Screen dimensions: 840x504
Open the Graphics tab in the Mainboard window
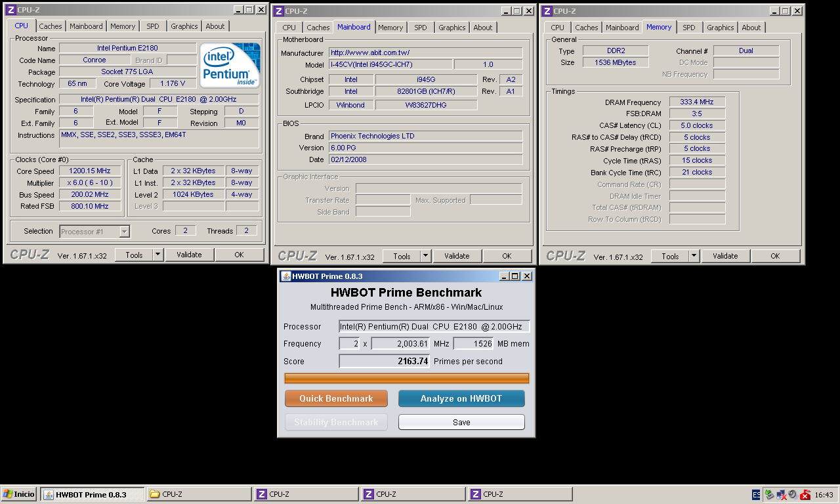[x=452, y=28]
